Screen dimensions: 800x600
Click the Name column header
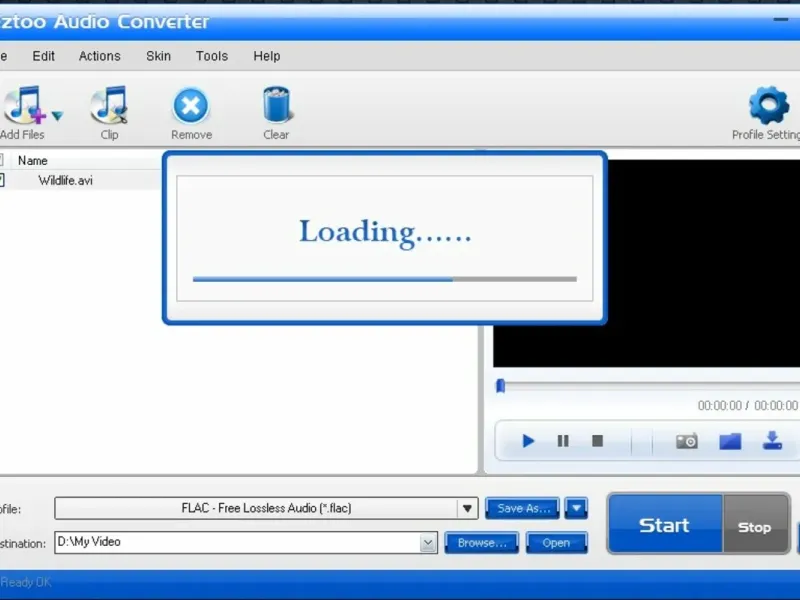click(33, 161)
